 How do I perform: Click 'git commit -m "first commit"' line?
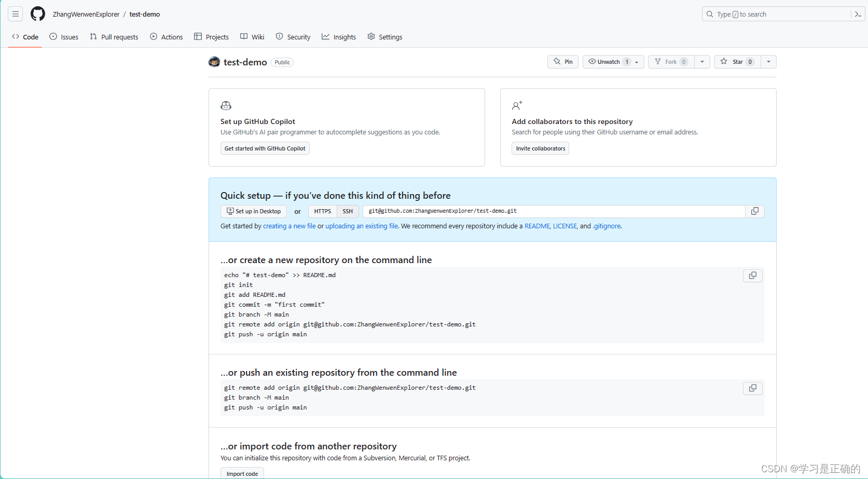[x=274, y=305]
